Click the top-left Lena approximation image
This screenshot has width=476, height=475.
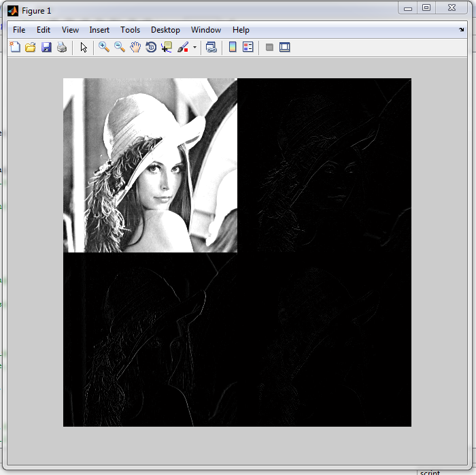coord(150,165)
